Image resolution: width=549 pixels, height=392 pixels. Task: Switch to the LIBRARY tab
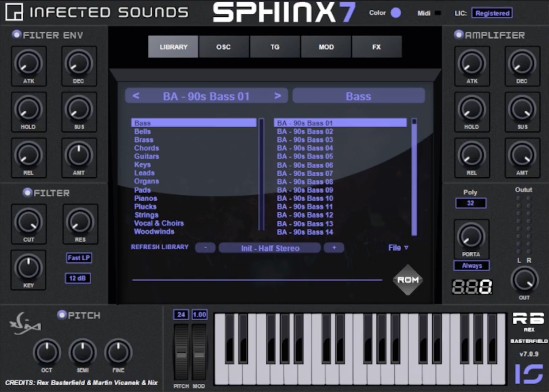click(x=173, y=47)
